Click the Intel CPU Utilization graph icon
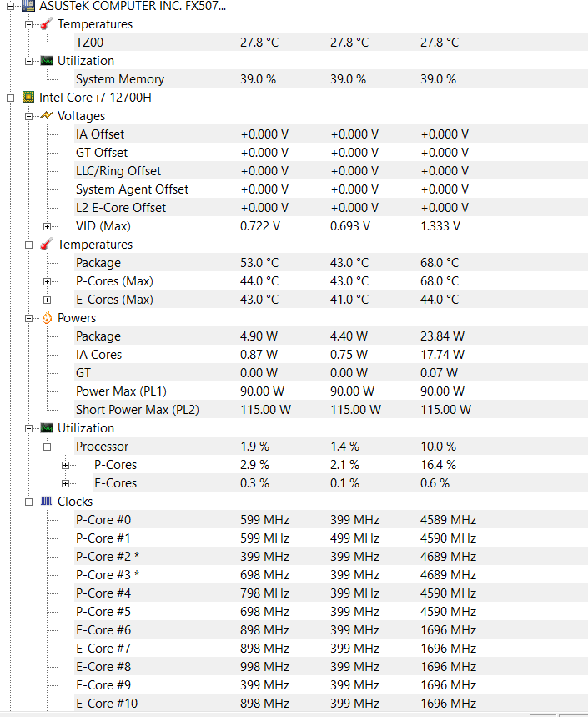This screenshot has height=717, width=588. [47, 428]
